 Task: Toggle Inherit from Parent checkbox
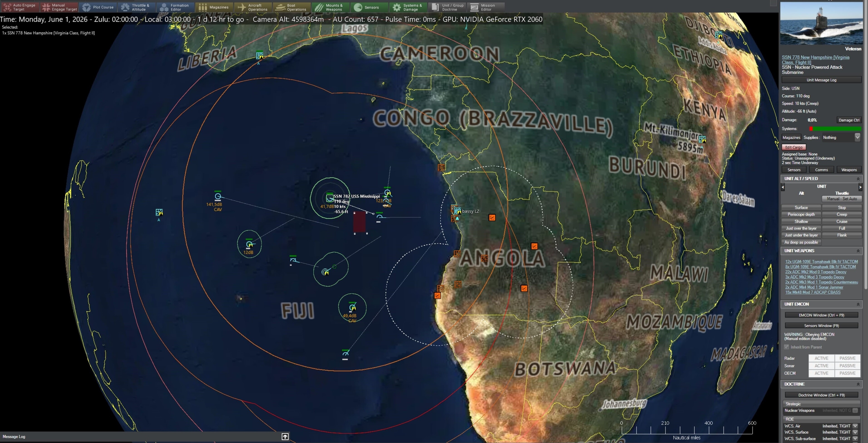787,347
